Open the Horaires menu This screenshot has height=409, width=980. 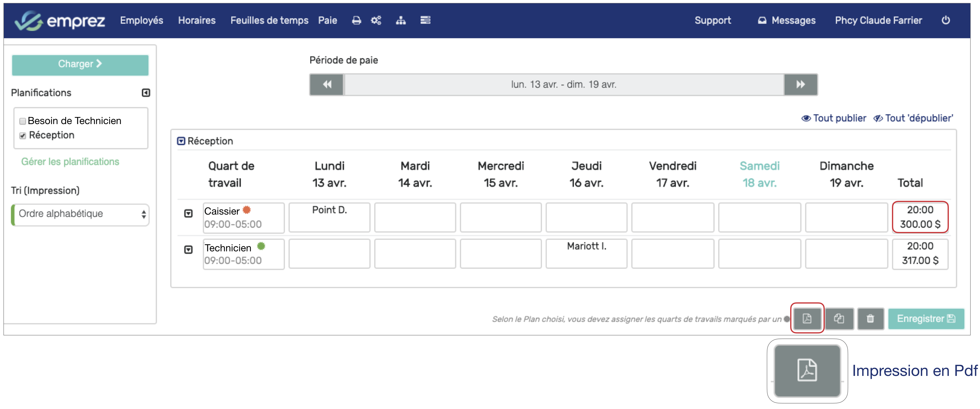pyautogui.click(x=197, y=21)
